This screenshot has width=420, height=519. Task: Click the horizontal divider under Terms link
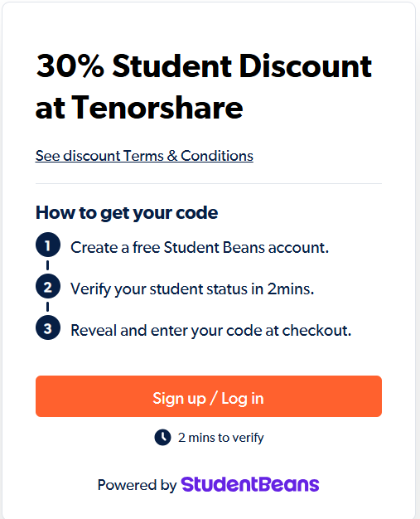pos(209,183)
